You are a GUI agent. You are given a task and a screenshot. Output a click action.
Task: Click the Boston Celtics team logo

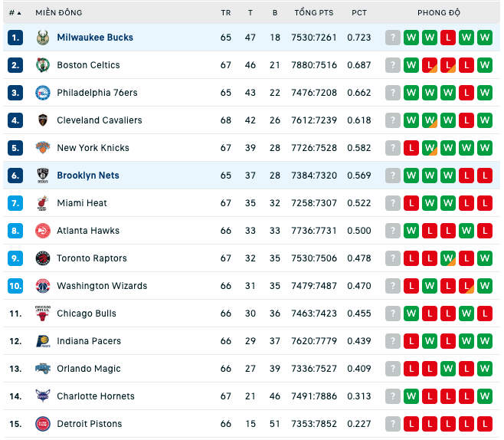[43, 65]
